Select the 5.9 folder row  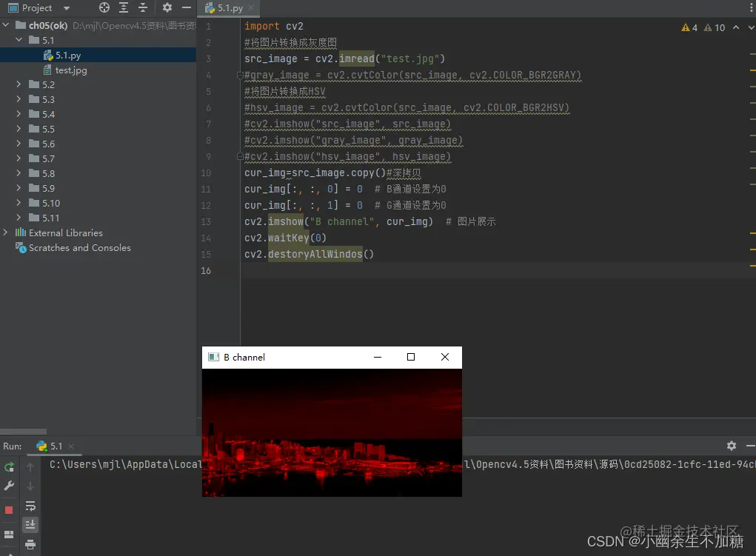(x=98, y=188)
